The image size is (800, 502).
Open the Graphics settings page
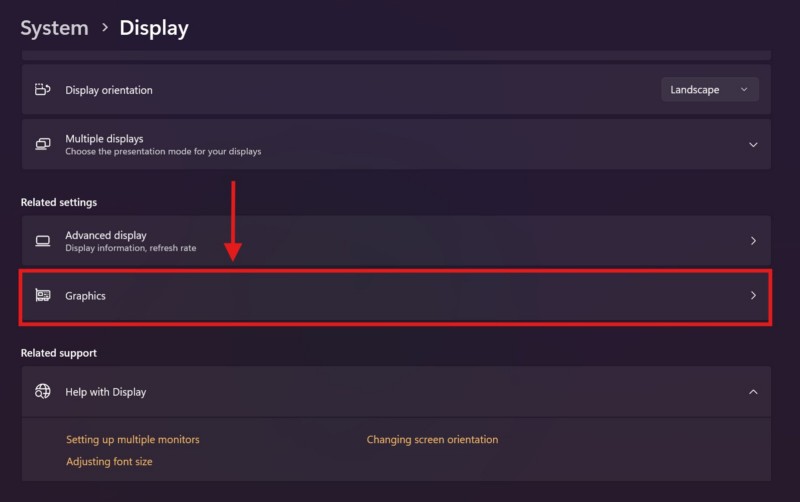click(86, 296)
